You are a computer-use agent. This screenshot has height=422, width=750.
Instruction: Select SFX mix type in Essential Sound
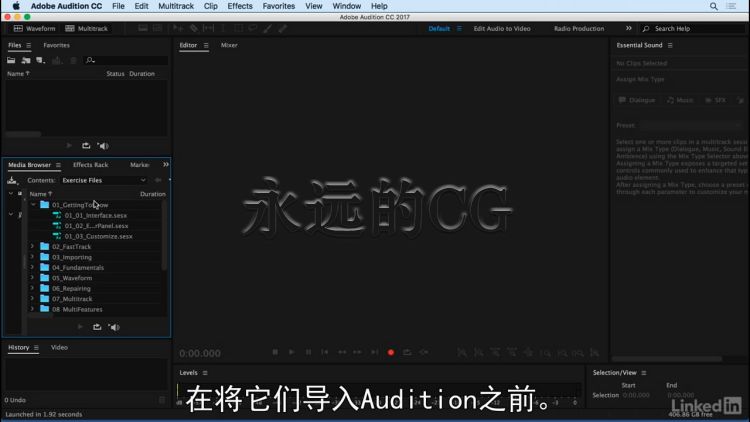(716, 100)
